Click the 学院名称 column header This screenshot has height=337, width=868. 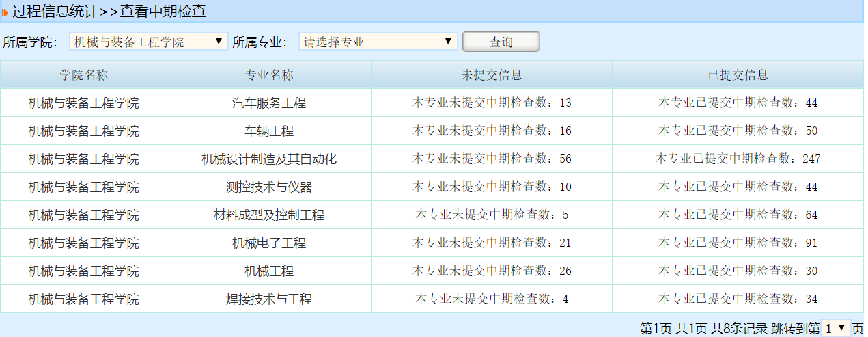tap(83, 75)
